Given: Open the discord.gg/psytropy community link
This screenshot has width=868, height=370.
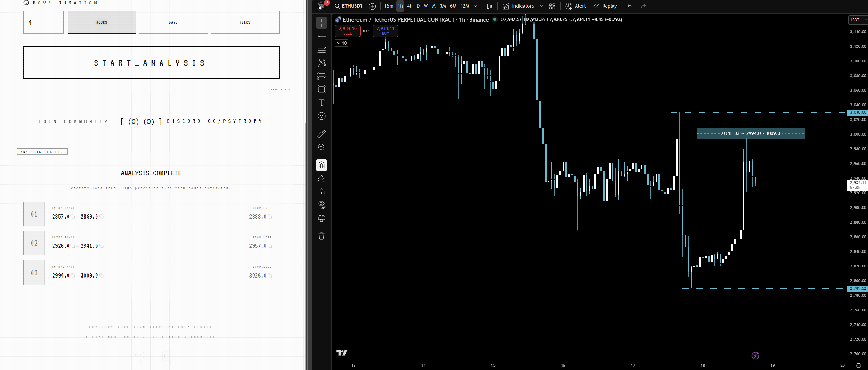Looking at the screenshot, I should [x=214, y=121].
